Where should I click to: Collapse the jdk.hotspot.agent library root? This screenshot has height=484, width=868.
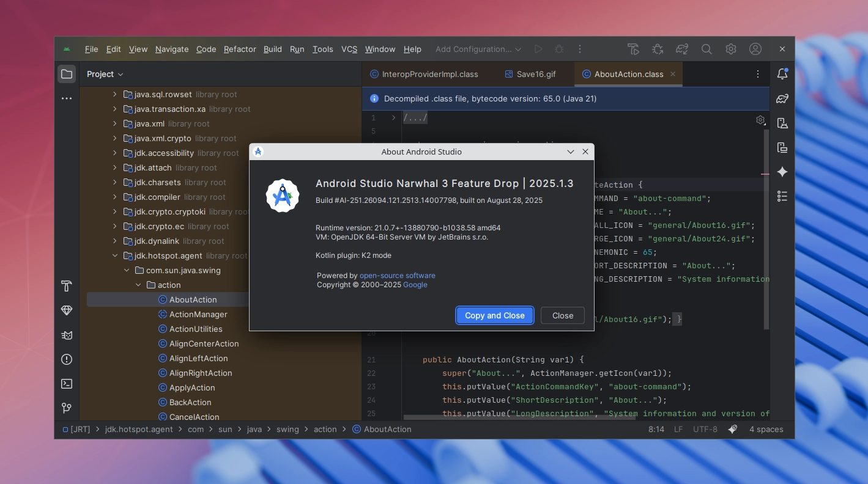pos(115,255)
